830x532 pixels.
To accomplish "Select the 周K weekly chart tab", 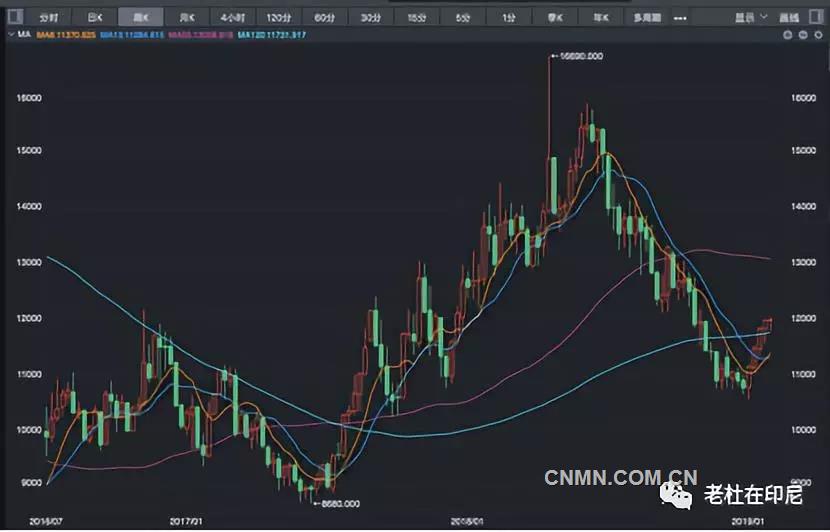I will point(140,18).
